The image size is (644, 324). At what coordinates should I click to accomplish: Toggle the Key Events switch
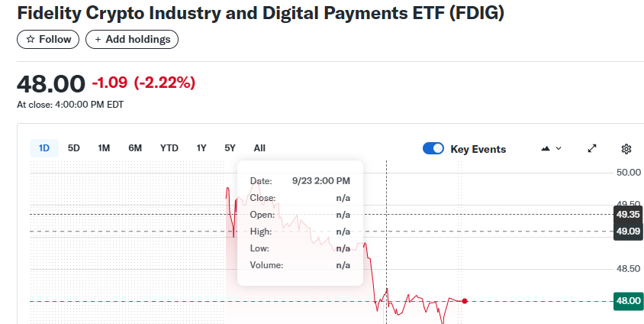click(x=433, y=149)
